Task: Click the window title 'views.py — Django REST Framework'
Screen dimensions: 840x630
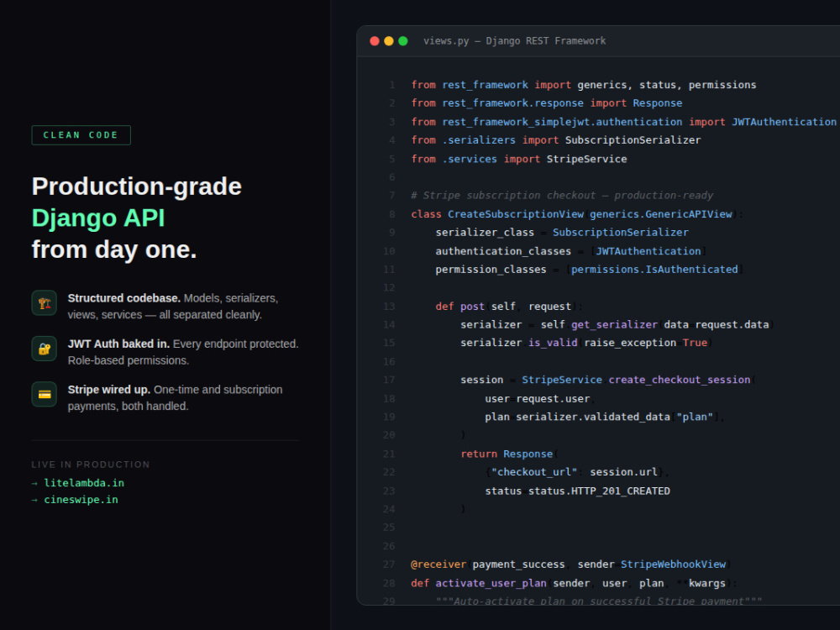Action: tap(515, 41)
